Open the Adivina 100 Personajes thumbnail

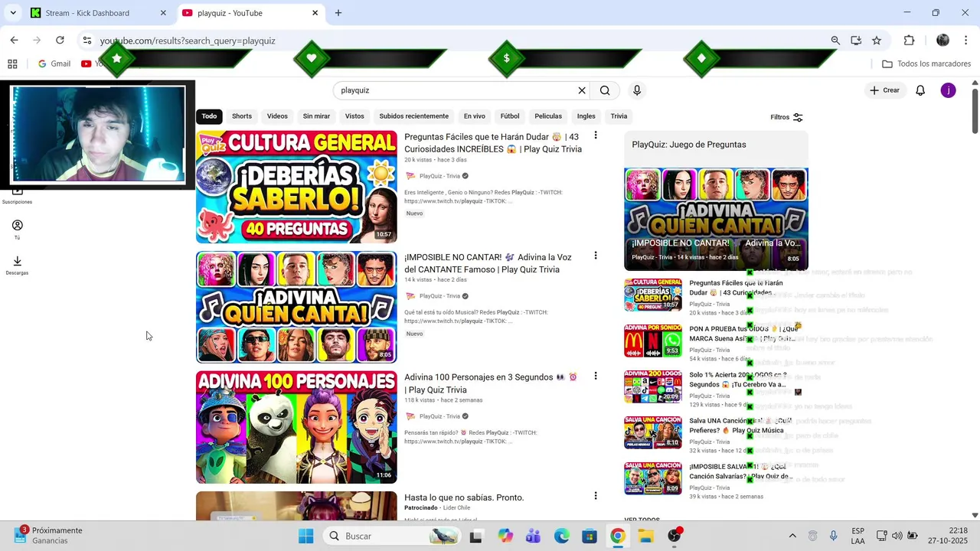(x=296, y=427)
